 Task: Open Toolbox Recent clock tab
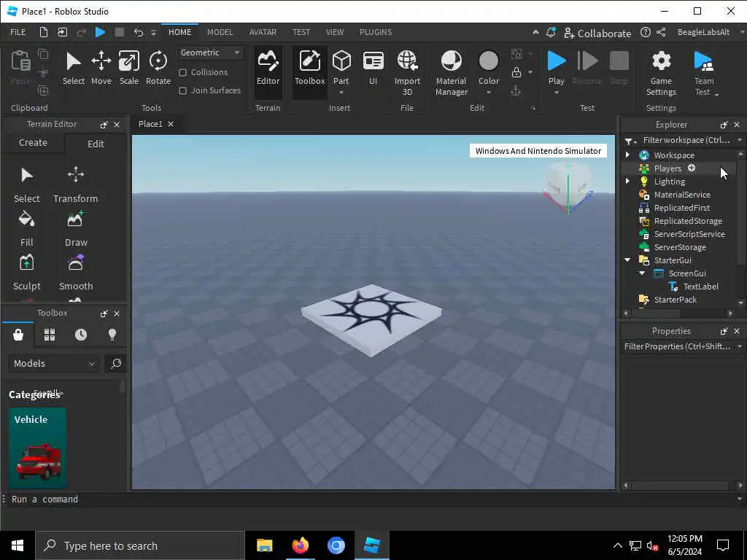click(x=81, y=335)
